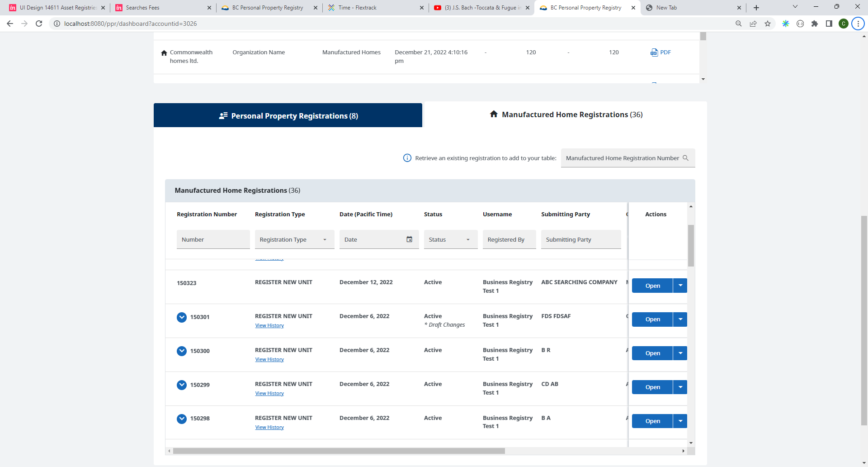Screen dimensions: 868x467
Task: Open the browser extensions puzzle icon
Action: [816, 24]
